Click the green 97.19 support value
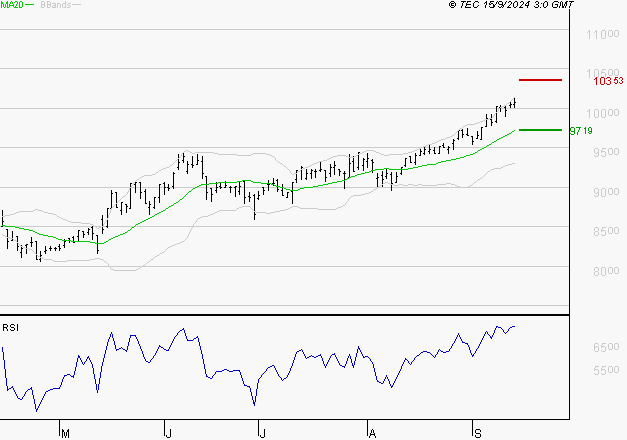 pyautogui.click(x=581, y=131)
